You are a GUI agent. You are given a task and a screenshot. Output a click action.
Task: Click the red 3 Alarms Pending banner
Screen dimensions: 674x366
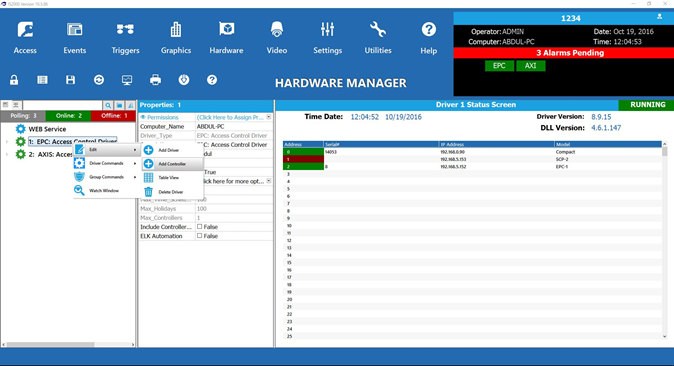564,53
